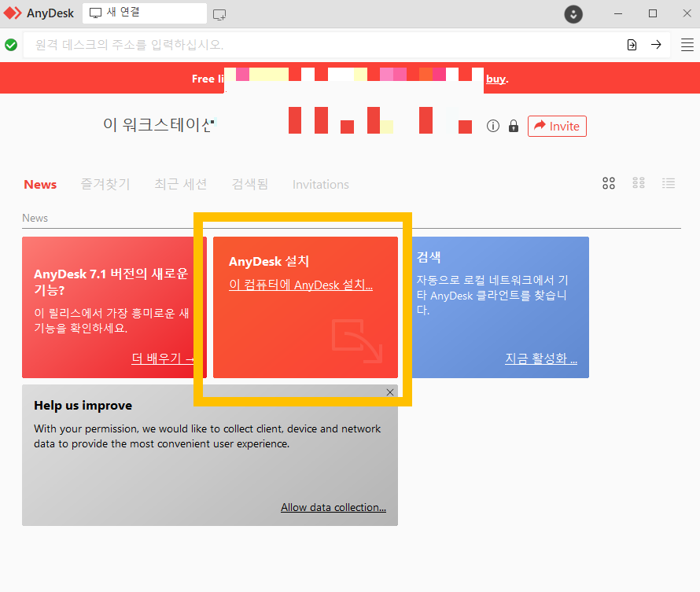Click 이 컴퓨터에 AnyDesk 설치 link
The image size is (700, 592).
pos(301,285)
